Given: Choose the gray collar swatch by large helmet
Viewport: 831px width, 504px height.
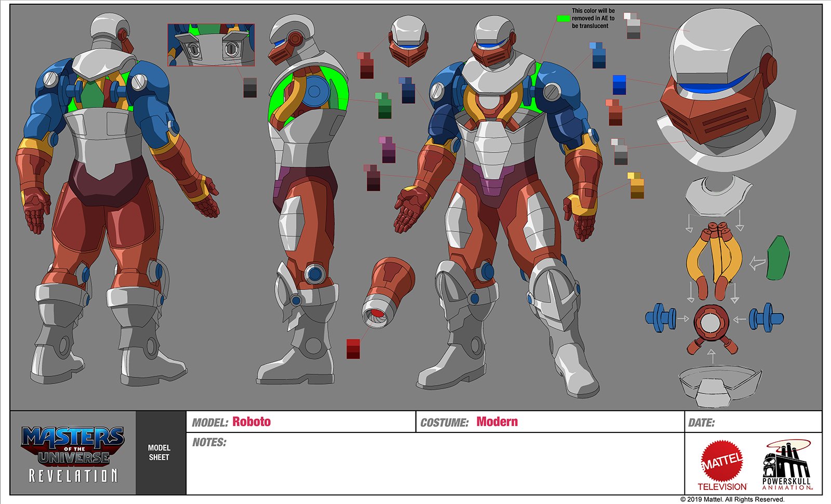Looking at the screenshot, I should pyautogui.click(x=620, y=152).
